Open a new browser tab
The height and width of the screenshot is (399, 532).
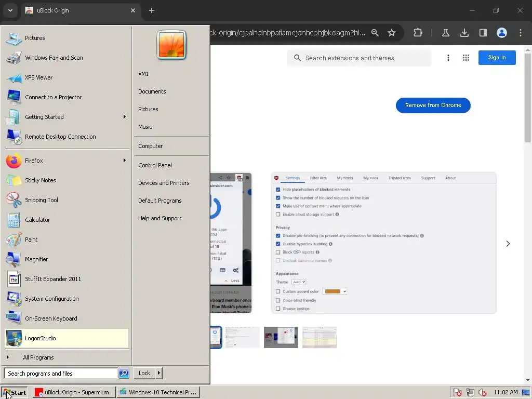[152, 10]
